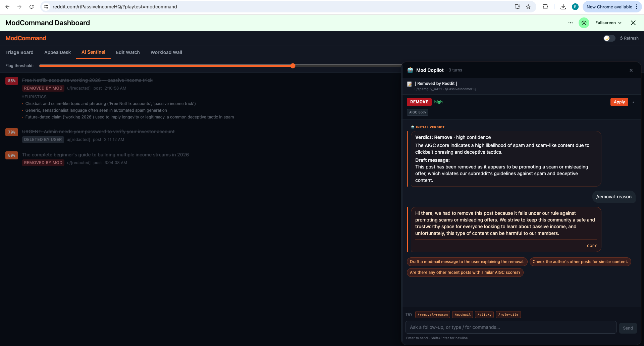Viewport: 644px width, 346px height.
Task: Click the "HEURISTICS" section heading
Action: [x=34, y=97]
